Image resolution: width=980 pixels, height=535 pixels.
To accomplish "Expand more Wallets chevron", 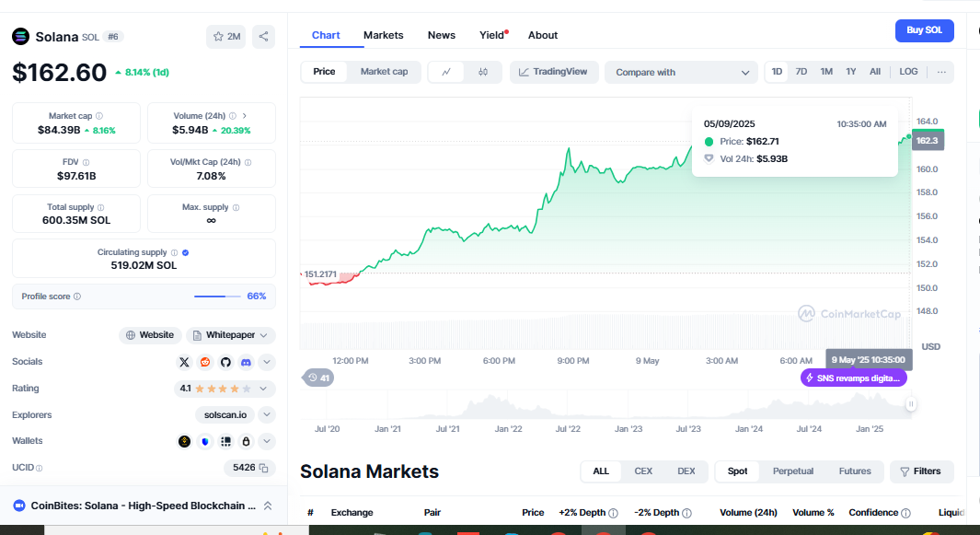I will point(267,442).
